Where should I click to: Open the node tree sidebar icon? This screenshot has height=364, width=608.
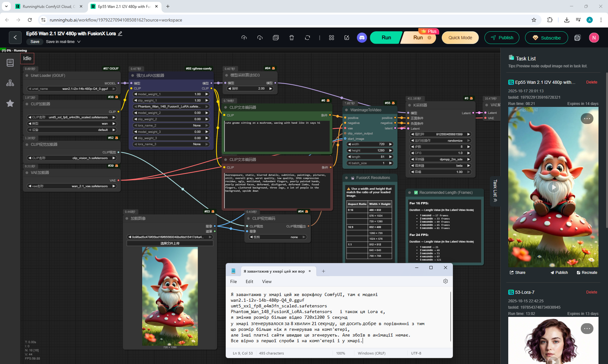[x=10, y=83]
